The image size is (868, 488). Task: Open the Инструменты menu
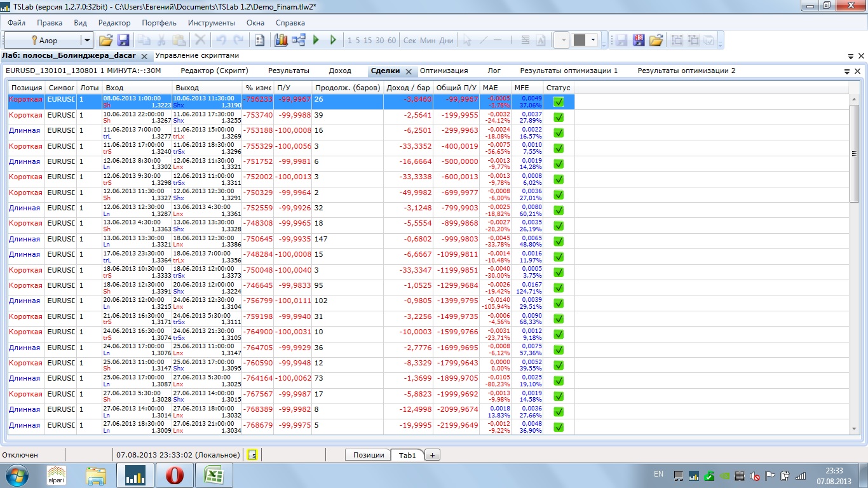pos(211,23)
